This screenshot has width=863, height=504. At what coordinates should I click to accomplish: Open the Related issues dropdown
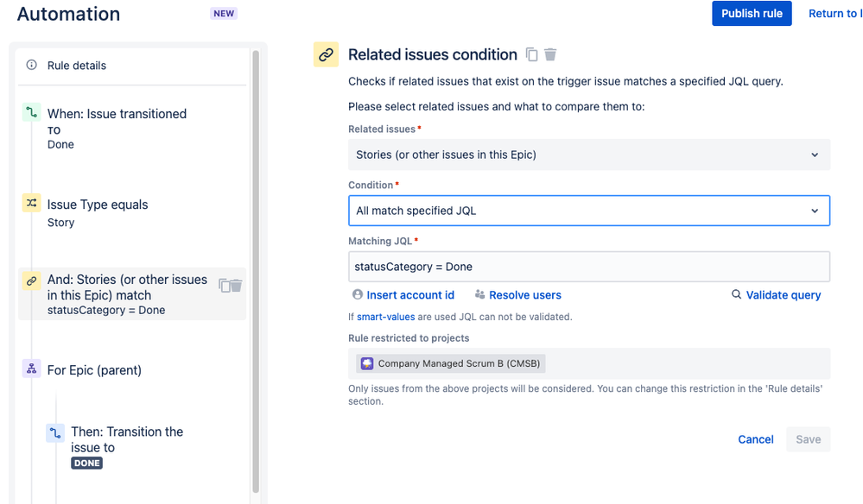(589, 154)
